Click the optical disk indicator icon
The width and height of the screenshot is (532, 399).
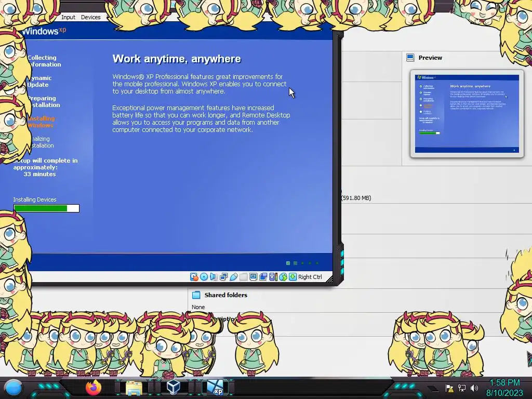204,277
